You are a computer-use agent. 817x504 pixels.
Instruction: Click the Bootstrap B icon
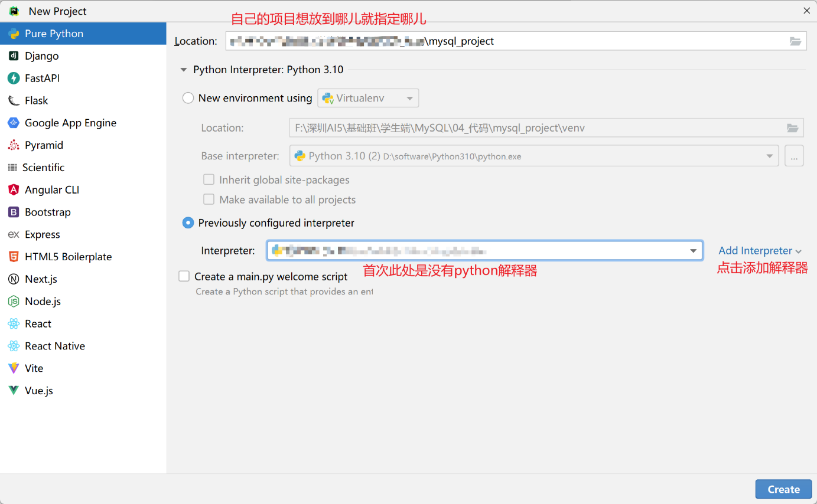(14, 212)
